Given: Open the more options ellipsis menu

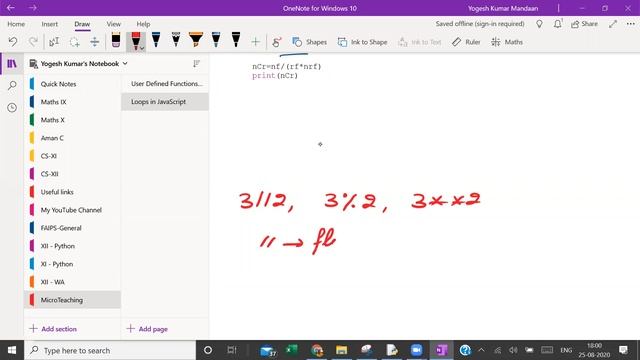Looking at the screenshot, I should (x=631, y=24).
